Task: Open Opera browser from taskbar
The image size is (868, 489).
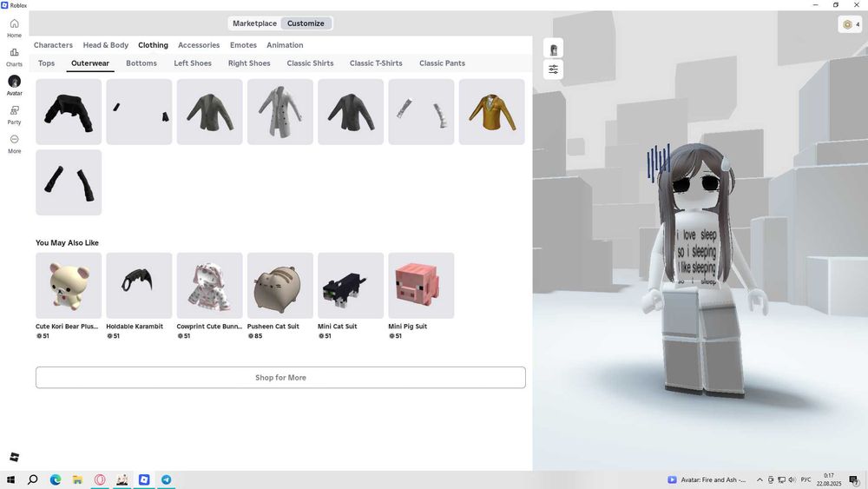Action: click(100, 479)
